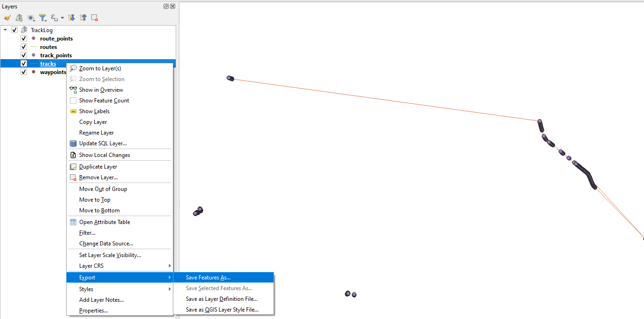Click the Remove Layer/Group toolbar icon
Image resolution: width=644 pixels, height=319 pixels.
pos(95,18)
